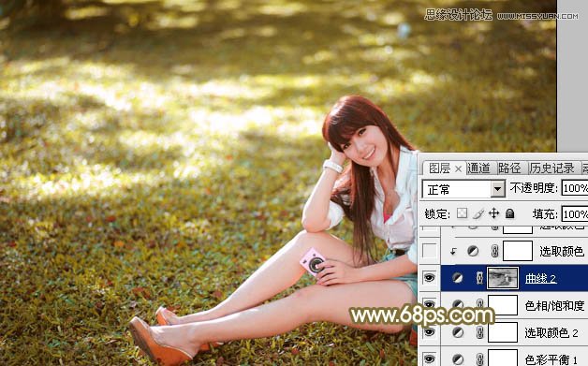588x366 pixels.
Task: Switch to the 路径 (Paths) tab
Action: (509, 168)
